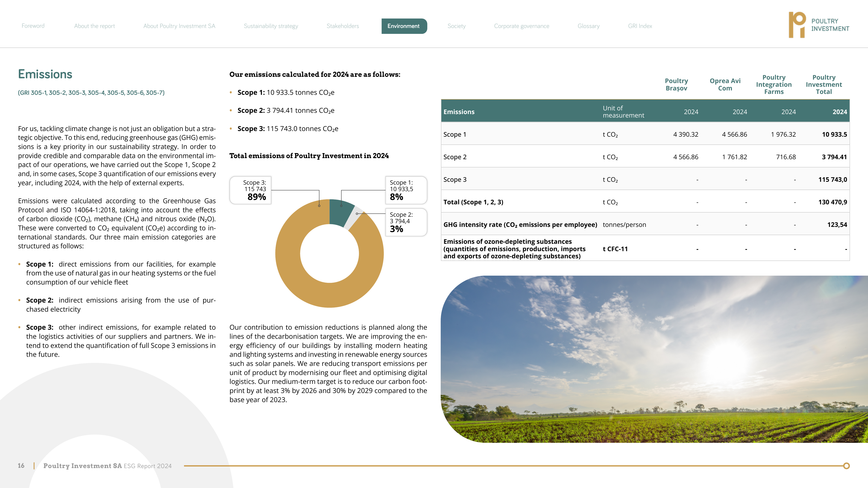This screenshot has height=488, width=868.
Task: Click the Scope 3 89% chart label
Action: point(250,190)
